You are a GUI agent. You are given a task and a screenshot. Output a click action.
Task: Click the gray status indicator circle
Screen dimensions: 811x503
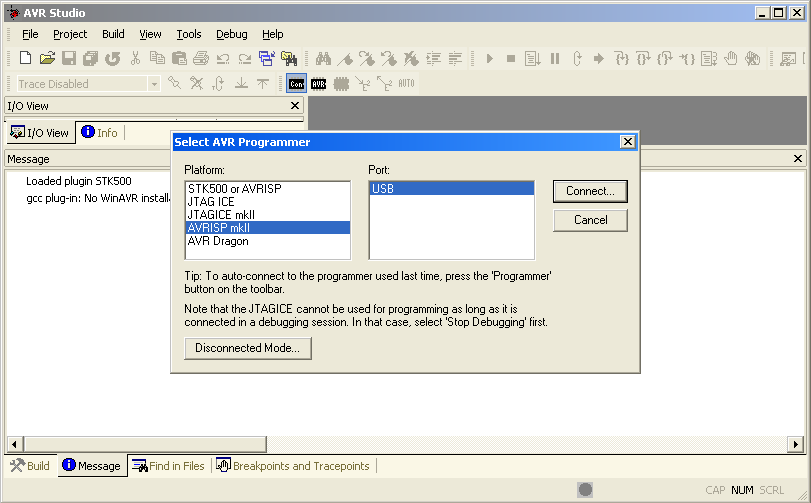coord(585,490)
